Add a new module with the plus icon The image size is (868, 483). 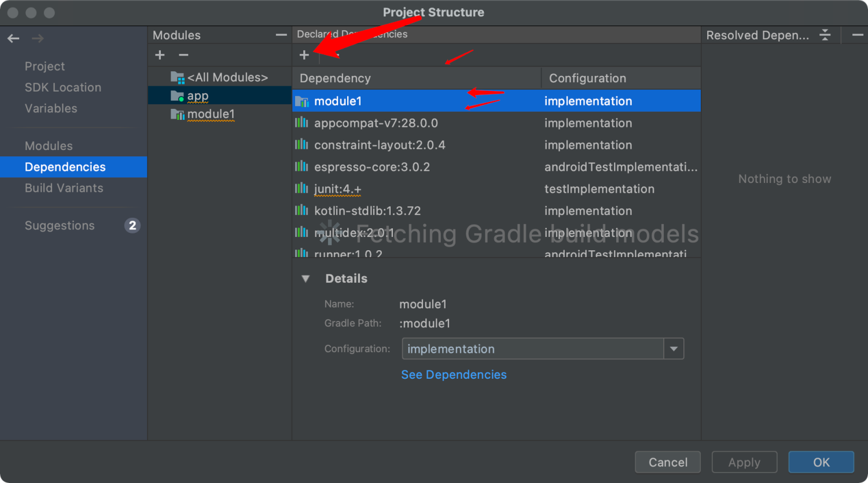pyautogui.click(x=160, y=55)
